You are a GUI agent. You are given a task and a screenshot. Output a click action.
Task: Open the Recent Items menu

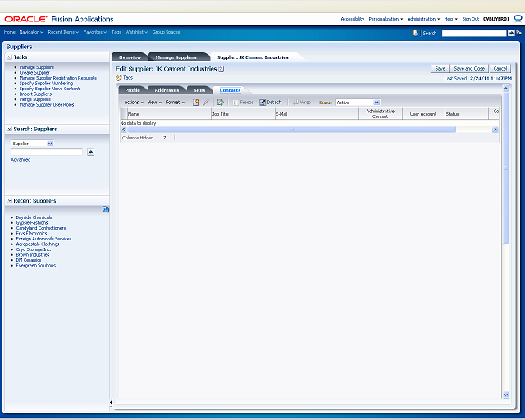tap(63, 32)
